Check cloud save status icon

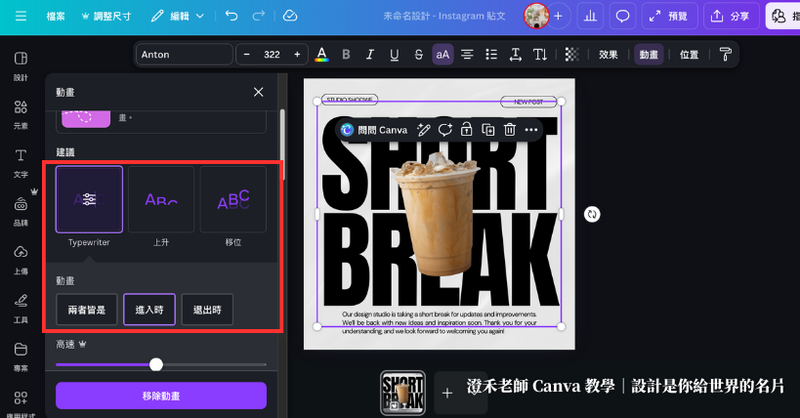pos(290,16)
